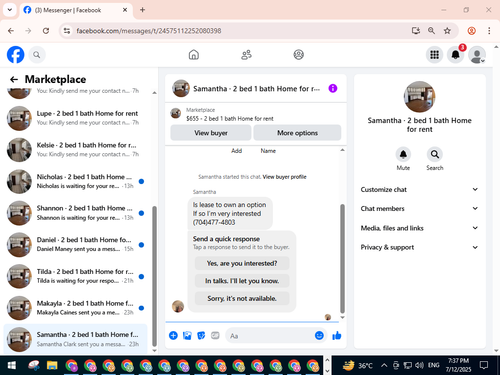Open the Windows Start menu

tap(12, 366)
